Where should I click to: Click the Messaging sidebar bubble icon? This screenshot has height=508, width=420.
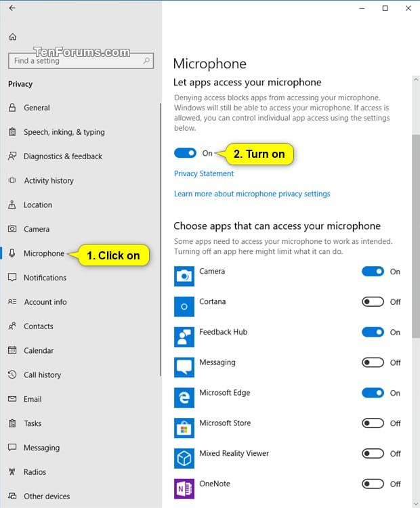pyautogui.click(x=12, y=448)
